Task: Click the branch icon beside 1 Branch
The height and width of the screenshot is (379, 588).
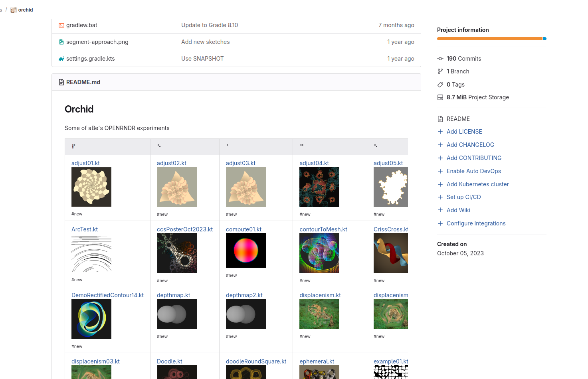Action: [440, 71]
